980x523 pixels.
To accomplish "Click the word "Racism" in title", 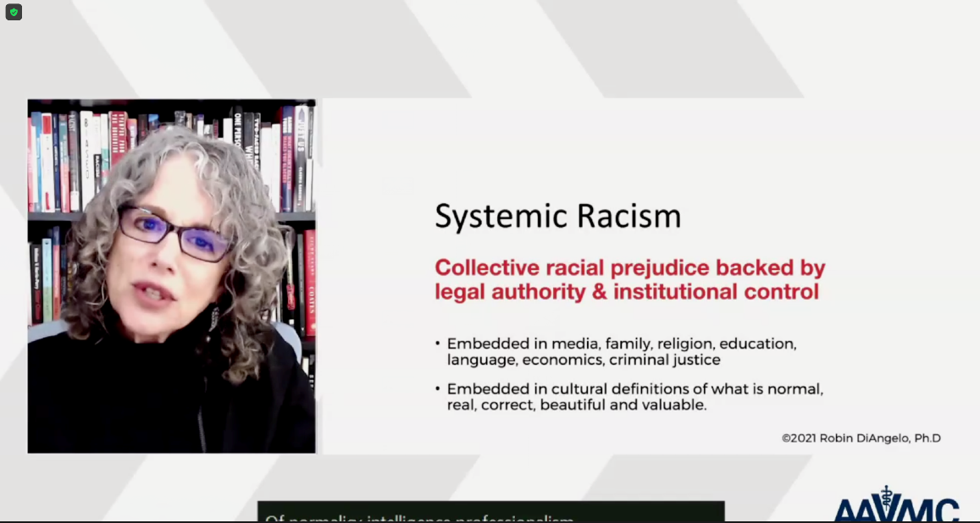I will click(x=629, y=217).
